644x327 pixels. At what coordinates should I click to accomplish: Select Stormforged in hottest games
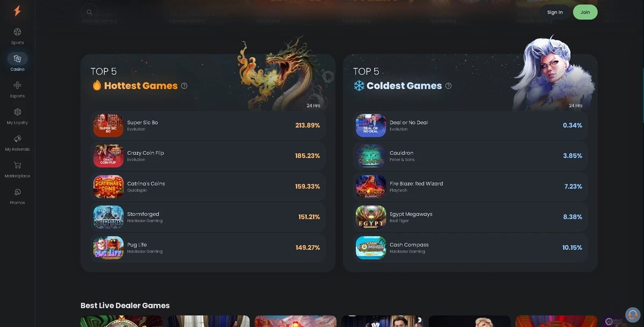[x=208, y=217]
